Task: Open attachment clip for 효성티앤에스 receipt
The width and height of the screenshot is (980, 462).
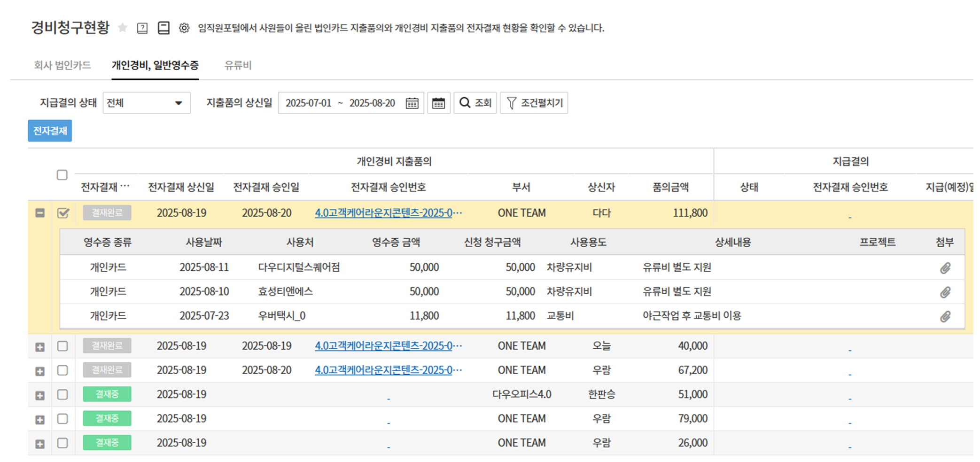Action: coord(945,292)
